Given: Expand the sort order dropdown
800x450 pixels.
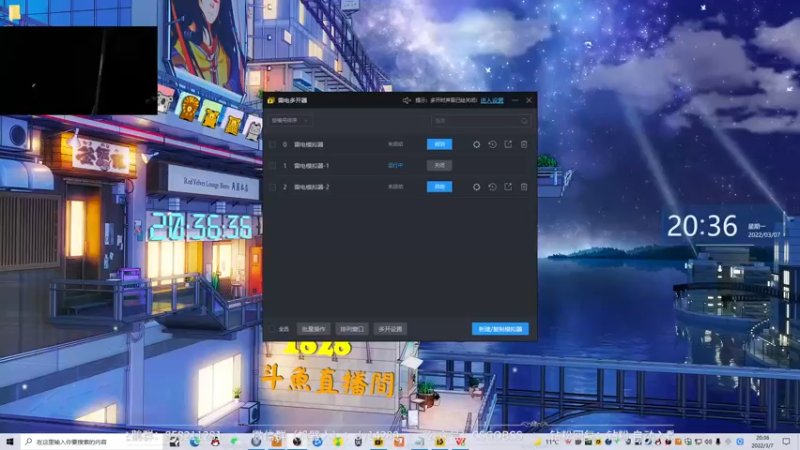Looking at the screenshot, I should click(290, 121).
